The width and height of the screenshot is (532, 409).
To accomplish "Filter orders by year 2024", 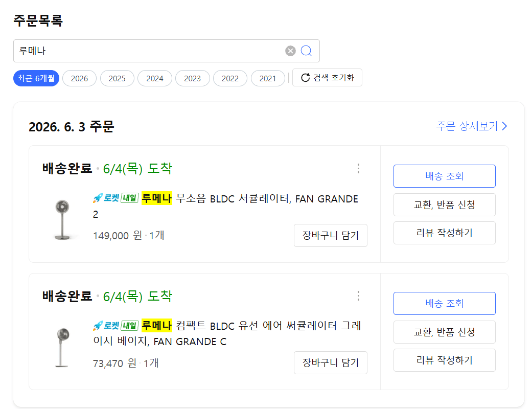I will click(x=155, y=78).
